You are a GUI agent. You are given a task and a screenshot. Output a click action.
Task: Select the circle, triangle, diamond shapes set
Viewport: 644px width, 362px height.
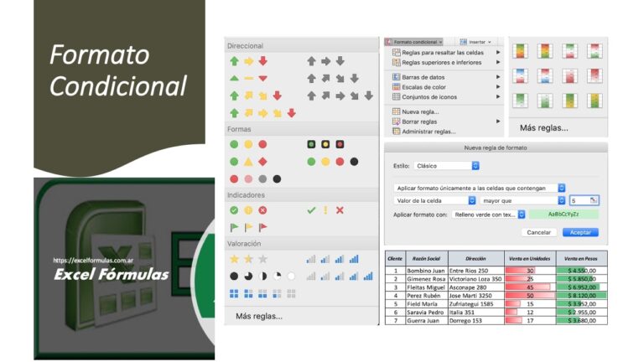pos(248,162)
